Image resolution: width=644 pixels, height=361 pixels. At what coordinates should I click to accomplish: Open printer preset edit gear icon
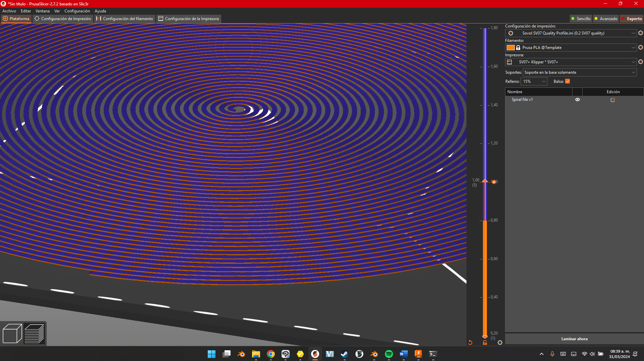point(640,62)
